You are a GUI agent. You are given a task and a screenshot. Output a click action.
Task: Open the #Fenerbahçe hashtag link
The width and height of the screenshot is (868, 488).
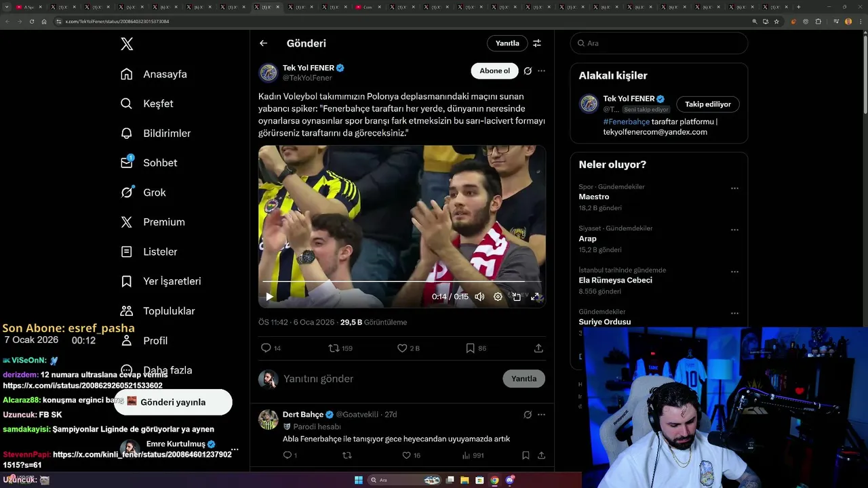[x=627, y=121]
